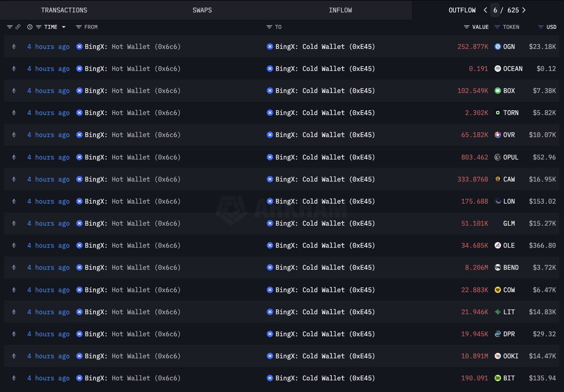Select value 333.876B on CAW row

pos(473,179)
